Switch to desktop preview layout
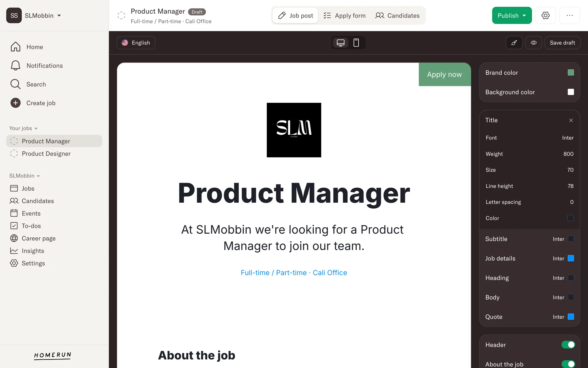 click(341, 43)
